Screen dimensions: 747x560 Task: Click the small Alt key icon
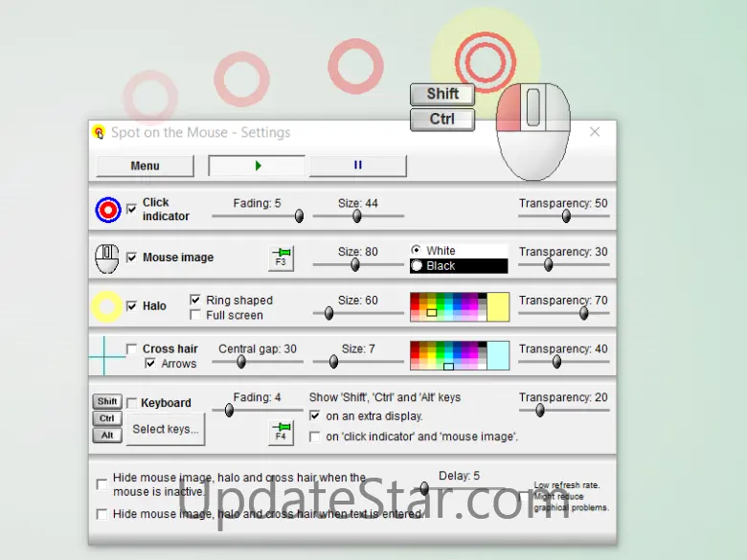point(107,436)
